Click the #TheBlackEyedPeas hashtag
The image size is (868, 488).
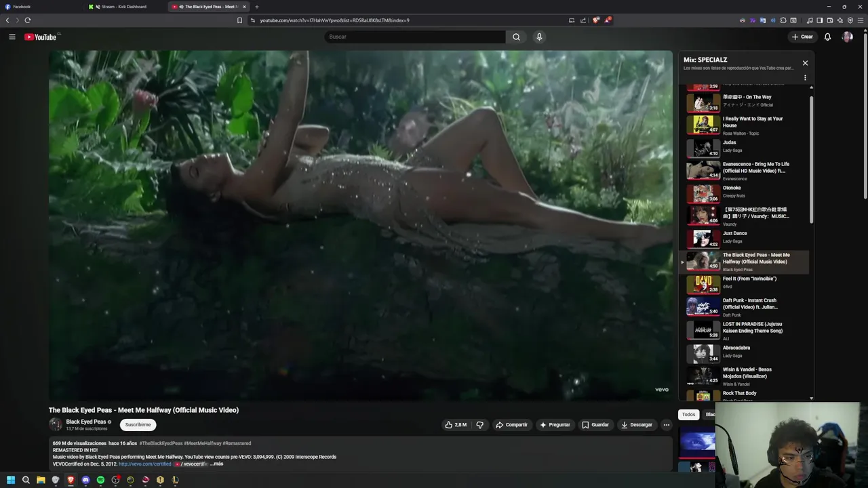[161, 443]
